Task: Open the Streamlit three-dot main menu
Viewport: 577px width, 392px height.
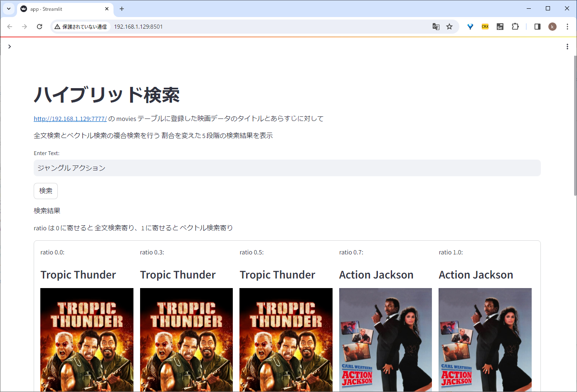Action: pos(567,47)
